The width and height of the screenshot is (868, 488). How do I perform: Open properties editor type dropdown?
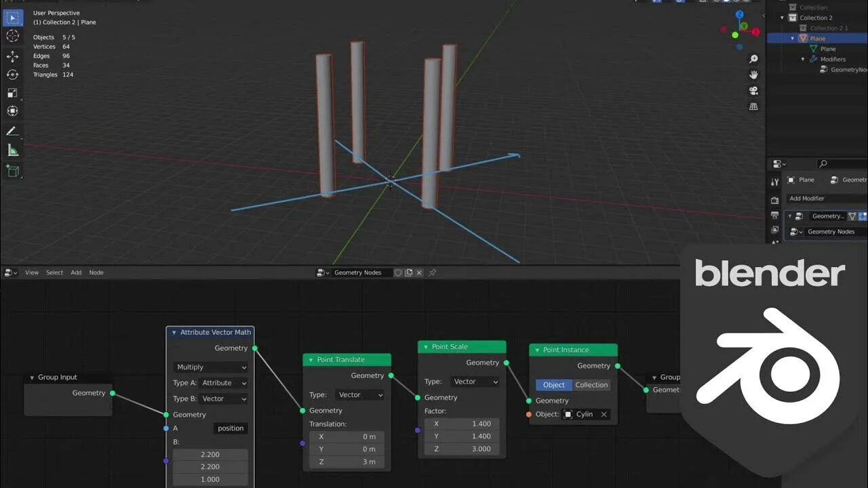779,163
